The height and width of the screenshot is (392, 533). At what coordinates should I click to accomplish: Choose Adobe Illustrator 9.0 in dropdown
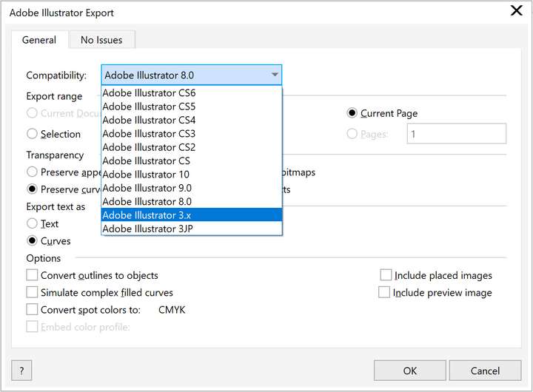(x=192, y=188)
